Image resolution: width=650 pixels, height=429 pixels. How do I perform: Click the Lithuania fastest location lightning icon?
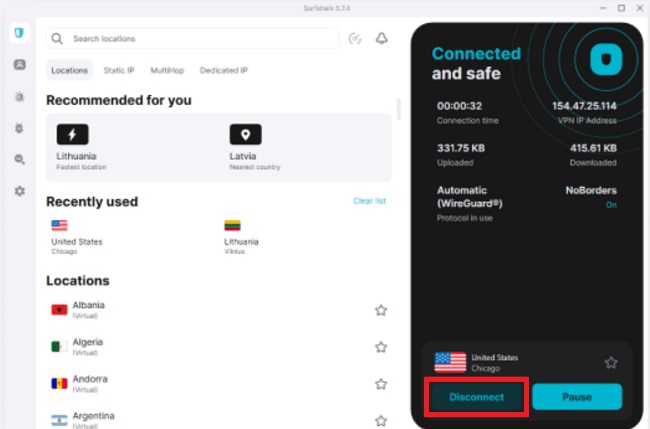point(73,134)
